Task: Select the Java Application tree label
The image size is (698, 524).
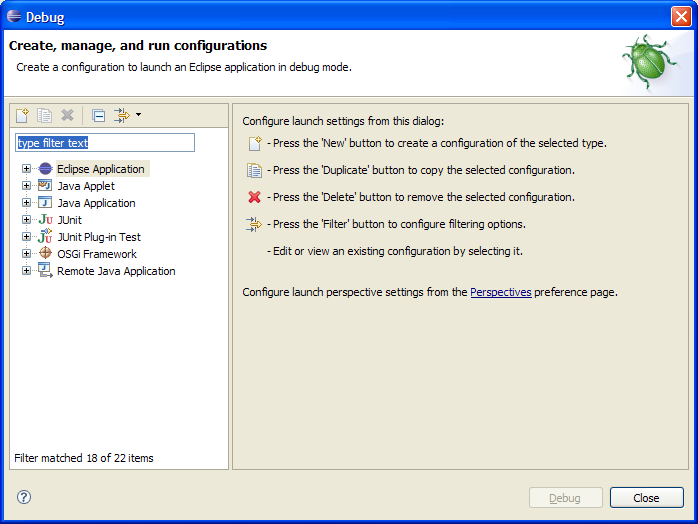Action: [96, 203]
